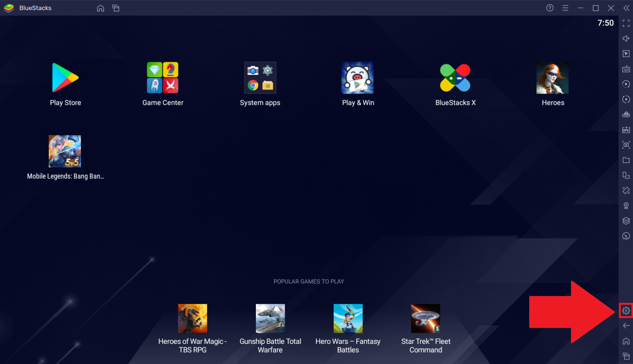
Task: Toggle the mute volume speaker icon
Action: (626, 38)
